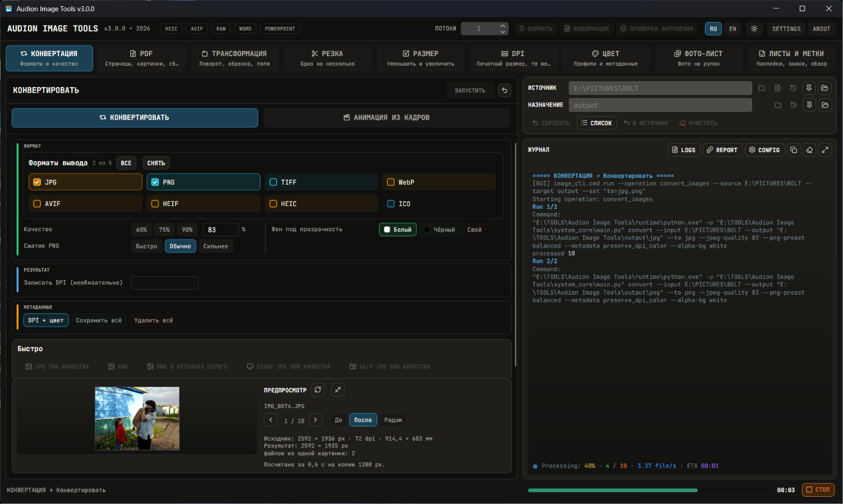Image resolution: width=843 pixels, height=504 pixels.
Task: Open the output folder in the file explorer
Action: pyautogui.click(x=824, y=105)
